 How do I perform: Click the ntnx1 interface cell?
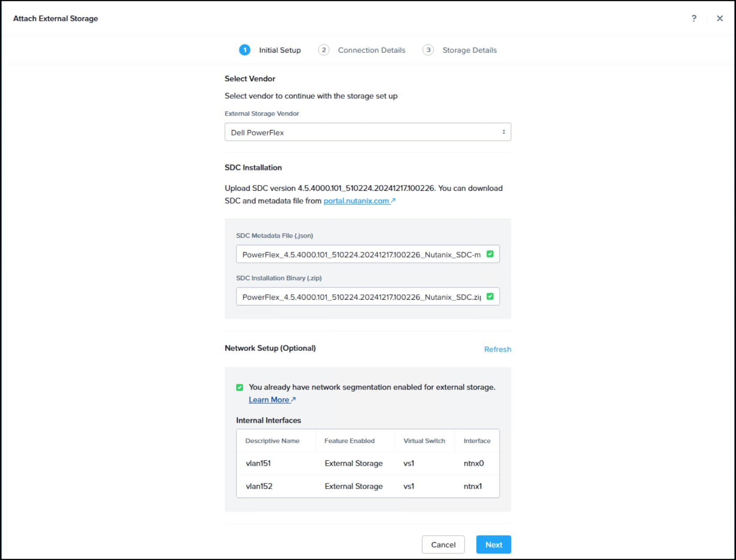[473, 487]
